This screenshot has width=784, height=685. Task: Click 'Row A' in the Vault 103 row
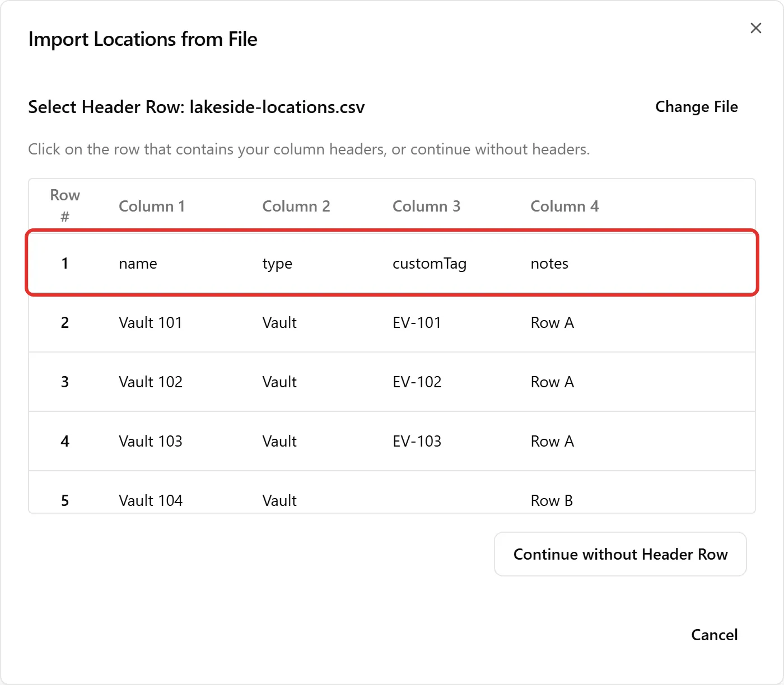552,442
